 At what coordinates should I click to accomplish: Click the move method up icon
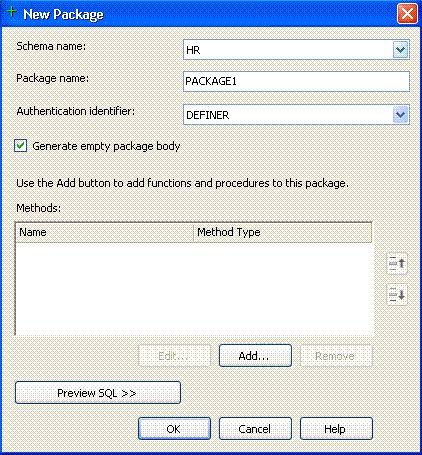point(397,263)
